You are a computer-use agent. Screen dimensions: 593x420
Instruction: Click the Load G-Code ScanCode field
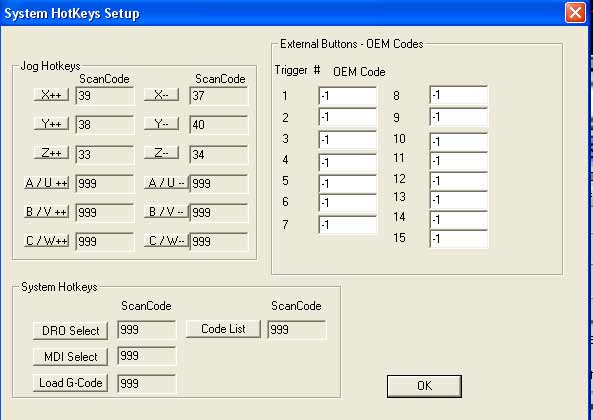(x=147, y=384)
